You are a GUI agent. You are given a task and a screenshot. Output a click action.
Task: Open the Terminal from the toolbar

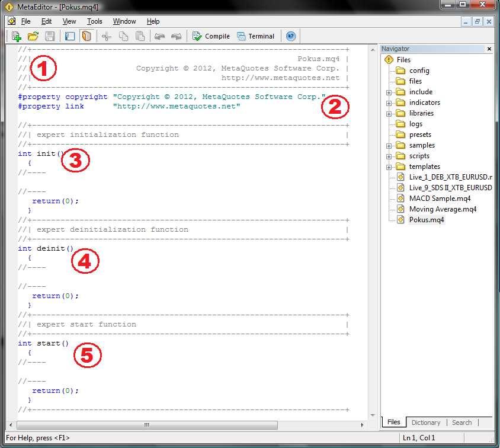click(x=256, y=36)
